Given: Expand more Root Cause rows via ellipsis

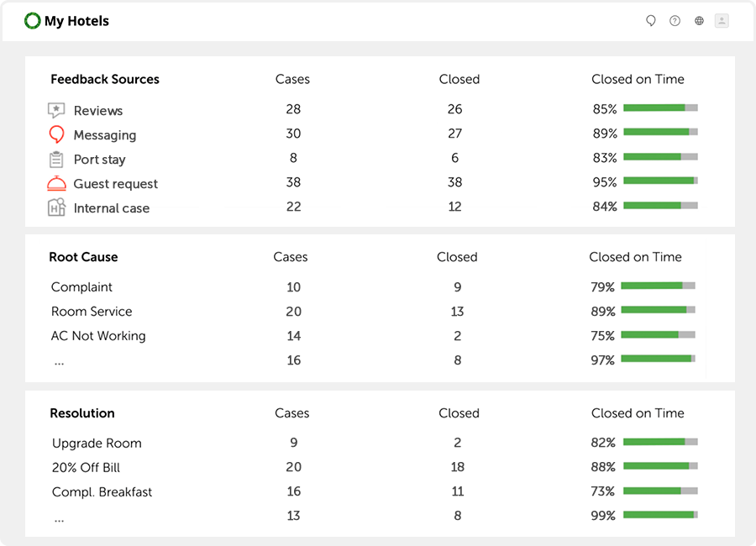Looking at the screenshot, I should 59,361.
